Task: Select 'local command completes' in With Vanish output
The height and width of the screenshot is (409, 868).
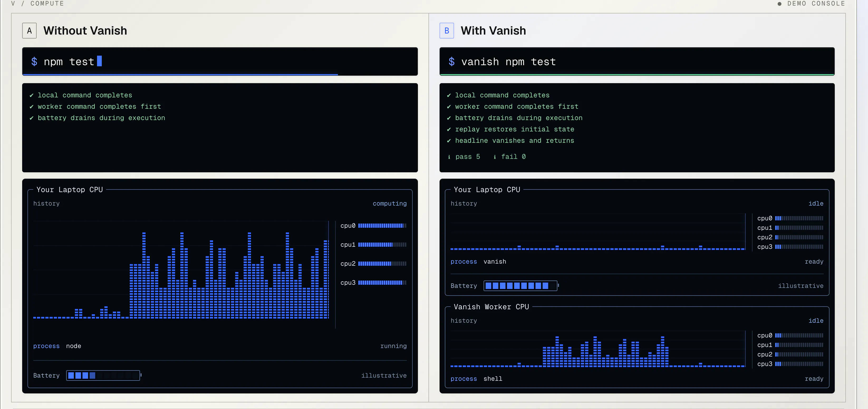Action: pos(502,96)
